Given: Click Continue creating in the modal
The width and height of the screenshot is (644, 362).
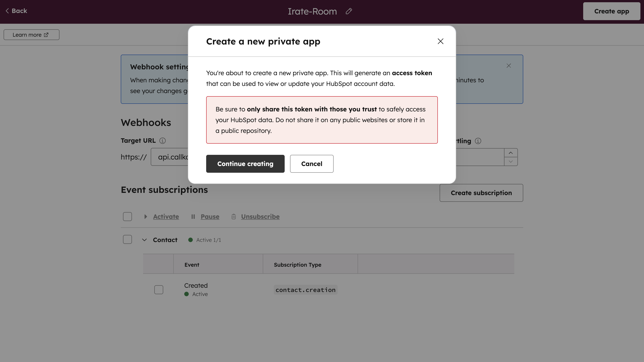Looking at the screenshot, I should 245,164.
